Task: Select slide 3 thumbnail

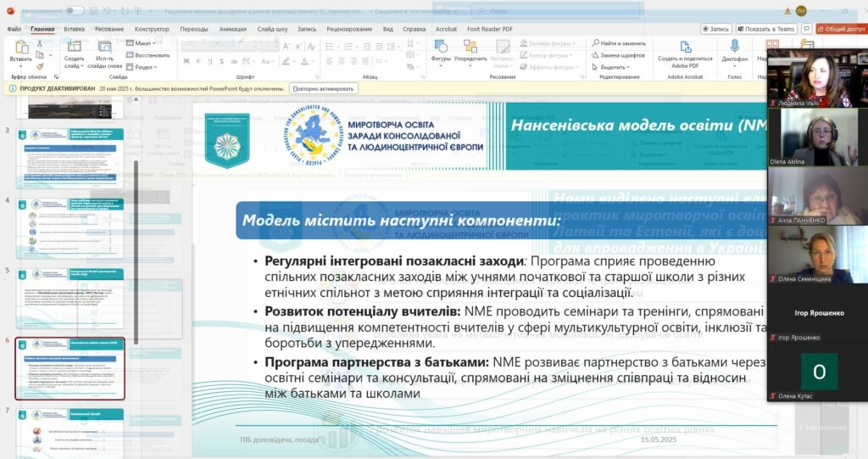Action: point(70,158)
